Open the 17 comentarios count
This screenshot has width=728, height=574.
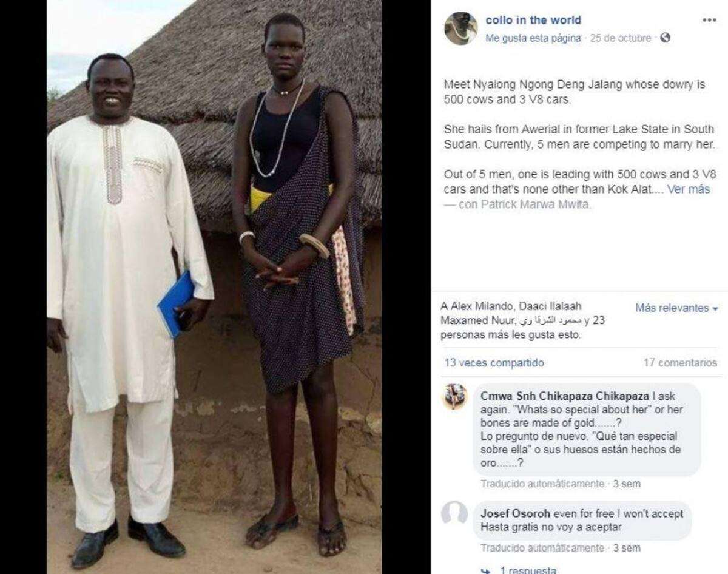pyautogui.click(x=680, y=363)
